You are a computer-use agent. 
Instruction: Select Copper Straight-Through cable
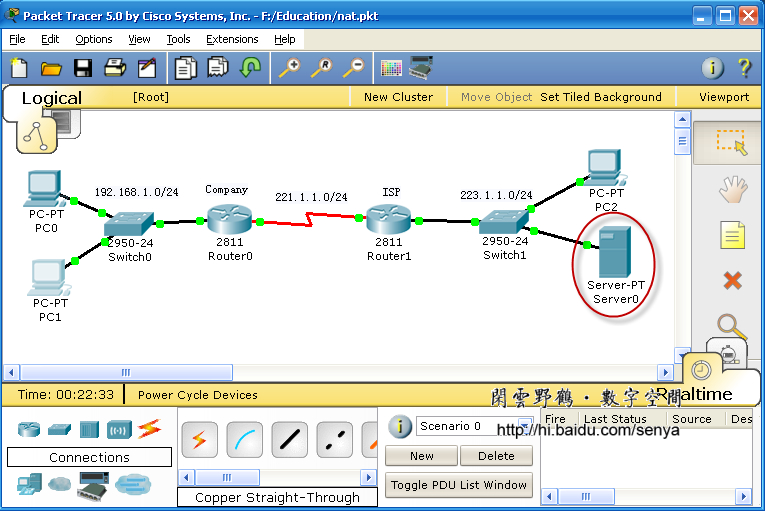289,440
